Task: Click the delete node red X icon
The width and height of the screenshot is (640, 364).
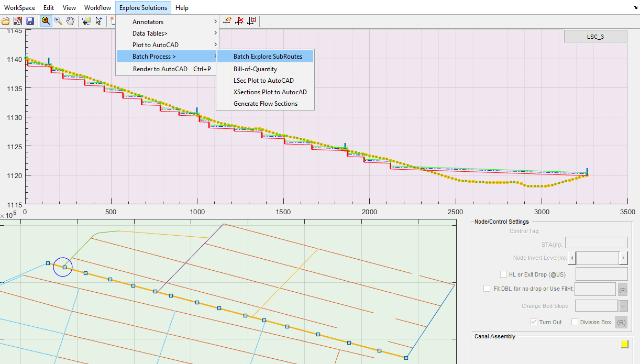Action: [x=239, y=21]
